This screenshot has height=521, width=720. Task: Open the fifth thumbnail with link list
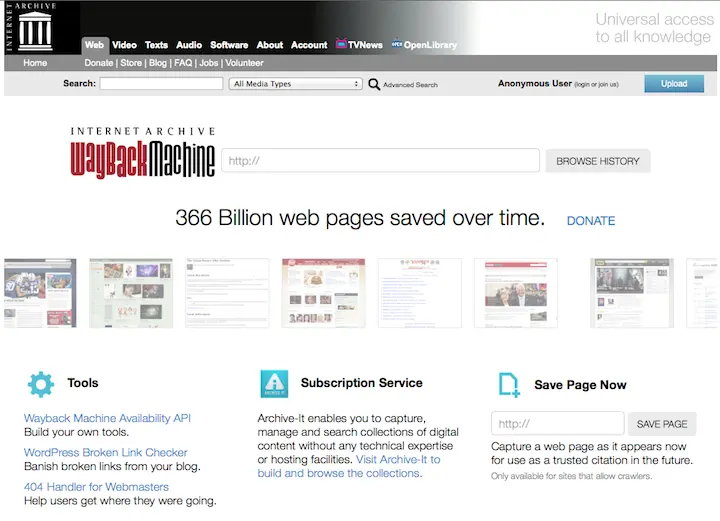point(420,293)
